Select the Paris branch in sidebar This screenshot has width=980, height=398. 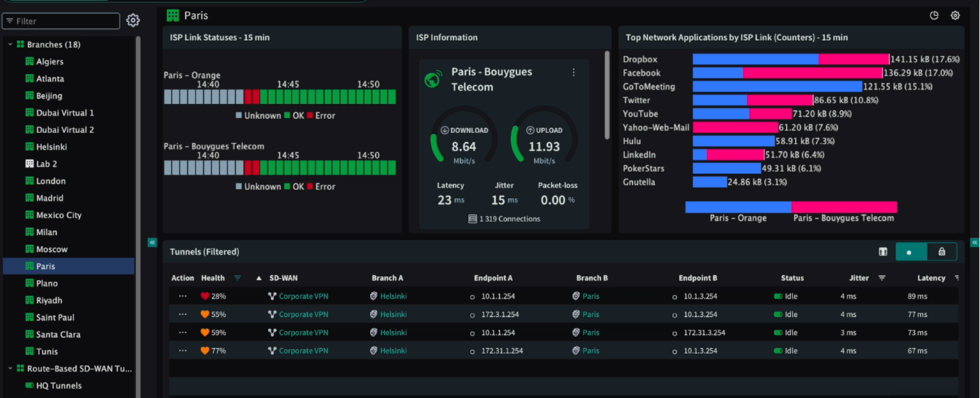point(69,266)
